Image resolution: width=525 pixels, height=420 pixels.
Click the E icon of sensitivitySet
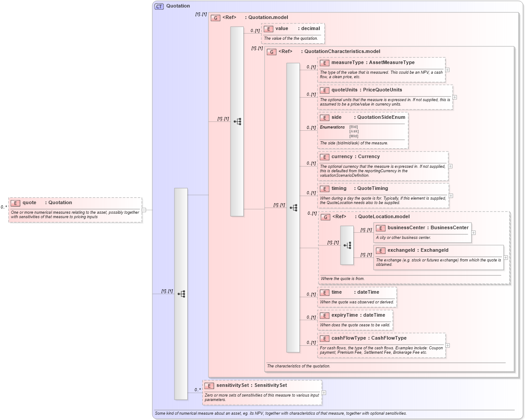point(209,386)
